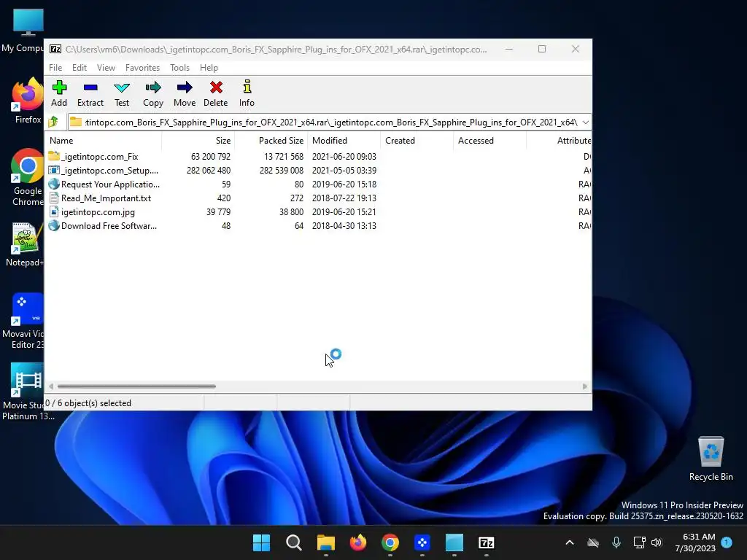The width and height of the screenshot is (747, 560).
Task: Open the My Computer desktop icon
Action: tap(25, 31)
